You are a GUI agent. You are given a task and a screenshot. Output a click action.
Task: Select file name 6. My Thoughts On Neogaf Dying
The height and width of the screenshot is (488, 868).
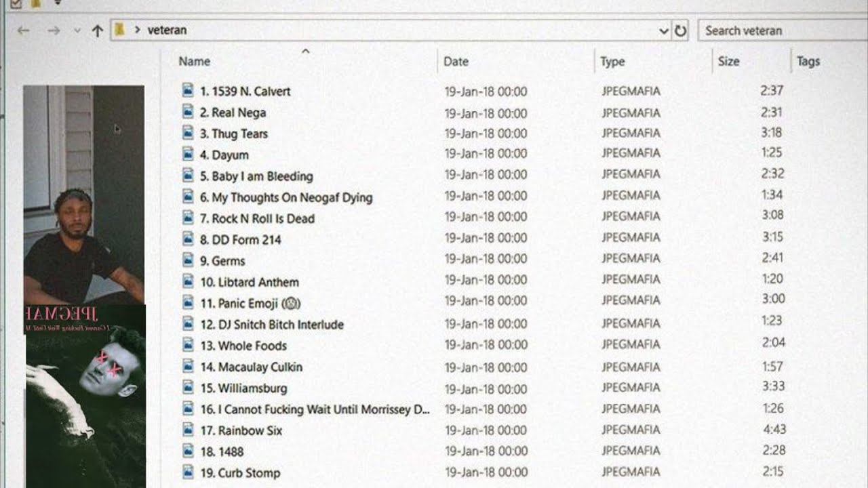click(x=286, y=197)
